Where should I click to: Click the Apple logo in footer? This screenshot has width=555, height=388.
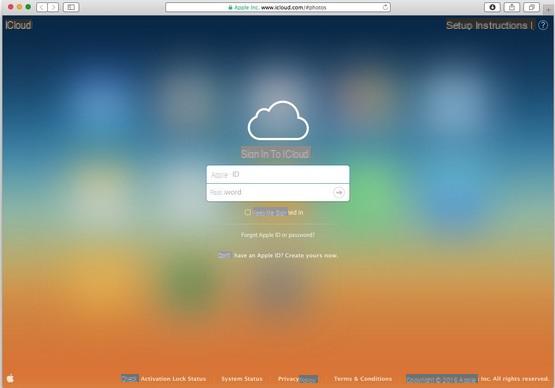click(x=10, y=378)
